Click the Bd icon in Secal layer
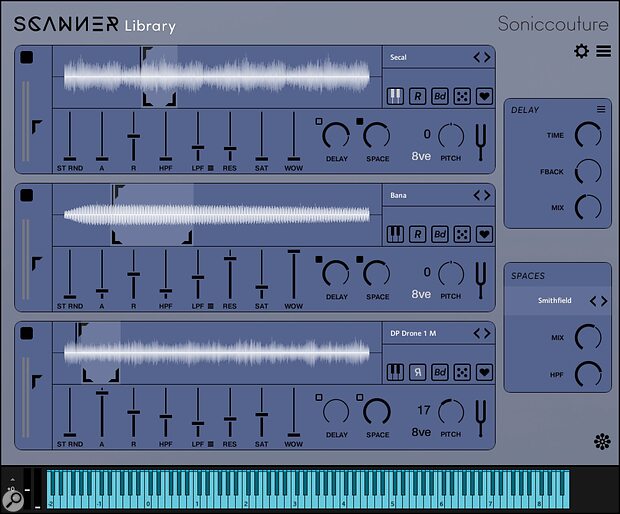 [x=440, y=96]
